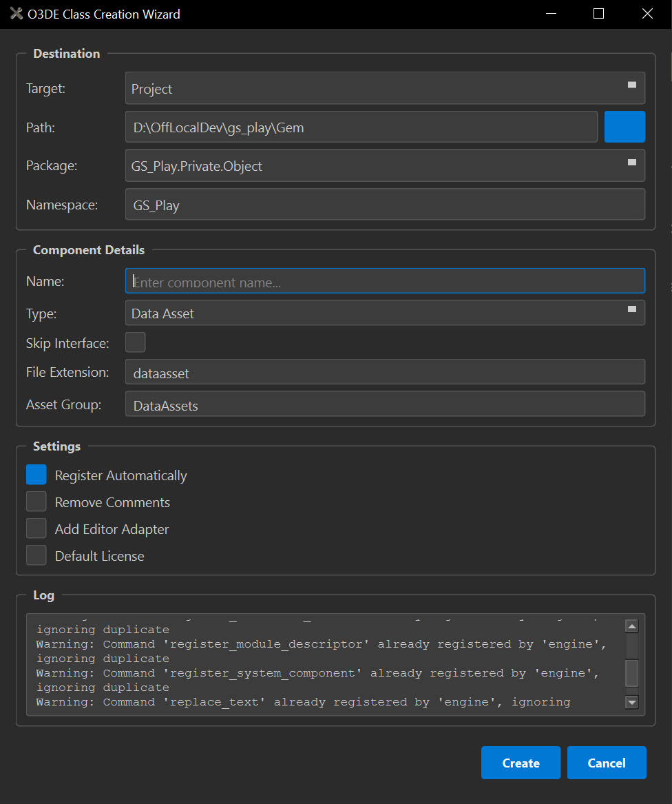672x804 pixels.
Task: Open the folder browse button next to Path
Action: coord(624,127)
